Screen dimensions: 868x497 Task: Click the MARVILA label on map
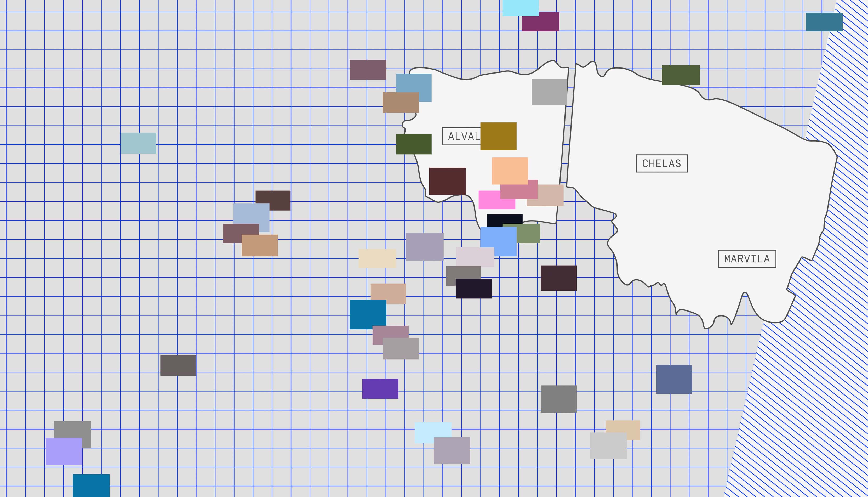(x=747, y=259)
